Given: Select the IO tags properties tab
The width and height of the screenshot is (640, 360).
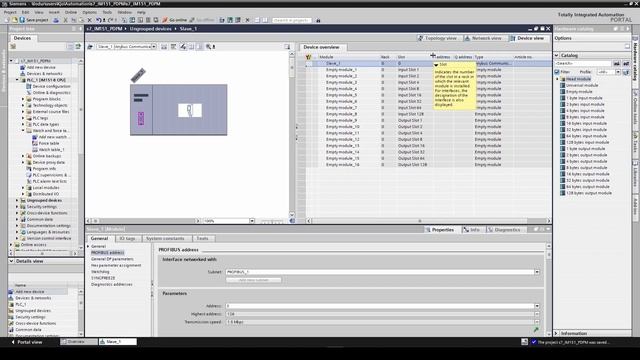Looking at the screenshot, I should (x=127, y=238).
